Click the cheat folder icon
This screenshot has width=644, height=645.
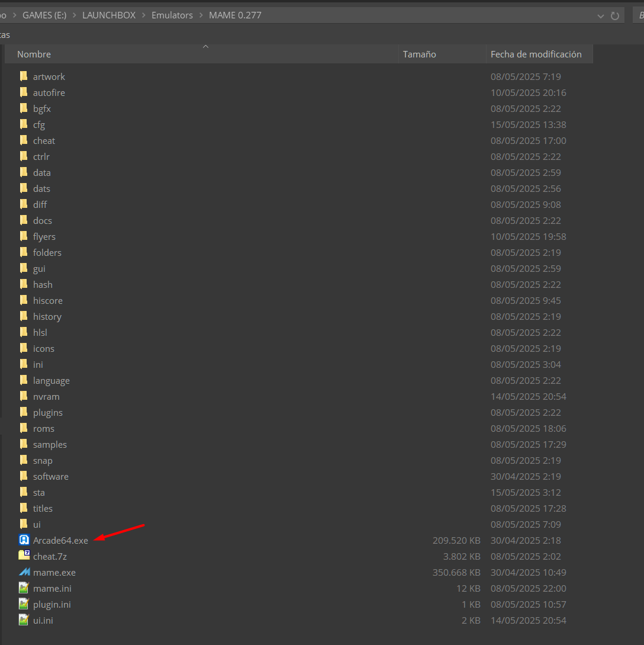(24, 140)
